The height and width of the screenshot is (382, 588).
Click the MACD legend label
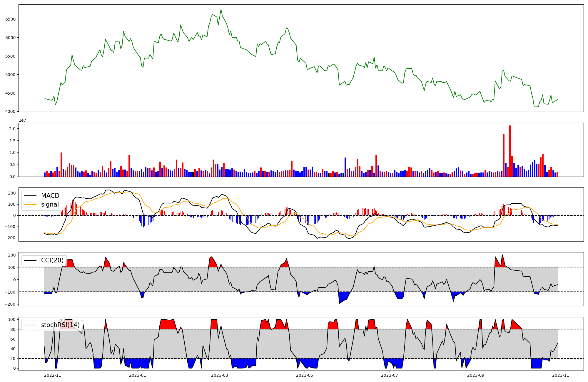click(x=50, y=196)
